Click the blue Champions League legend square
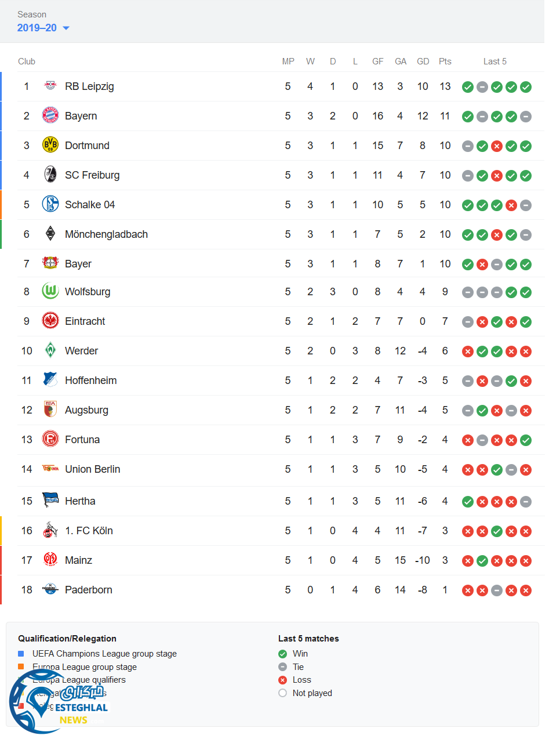 tap(21, 654)
